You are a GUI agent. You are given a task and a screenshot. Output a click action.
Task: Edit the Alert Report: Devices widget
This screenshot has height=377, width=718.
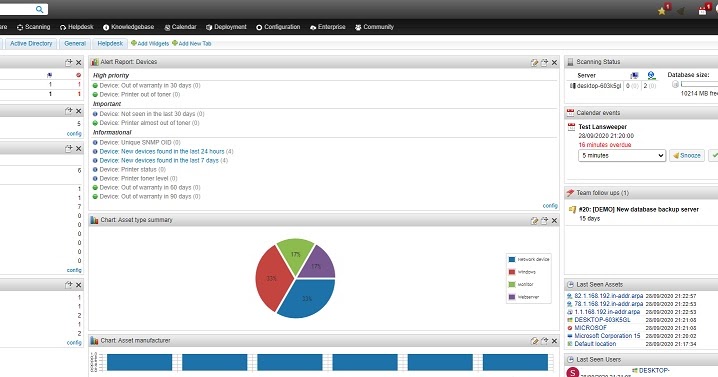pyautogui.click(x=534, y=62)
